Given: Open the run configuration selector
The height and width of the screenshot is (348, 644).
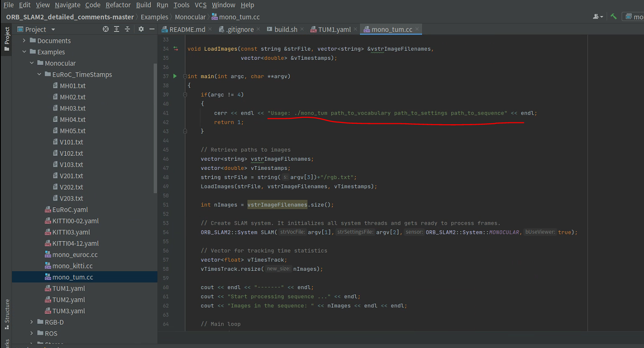Looking at the screenshot, I should tap(634, 17).
